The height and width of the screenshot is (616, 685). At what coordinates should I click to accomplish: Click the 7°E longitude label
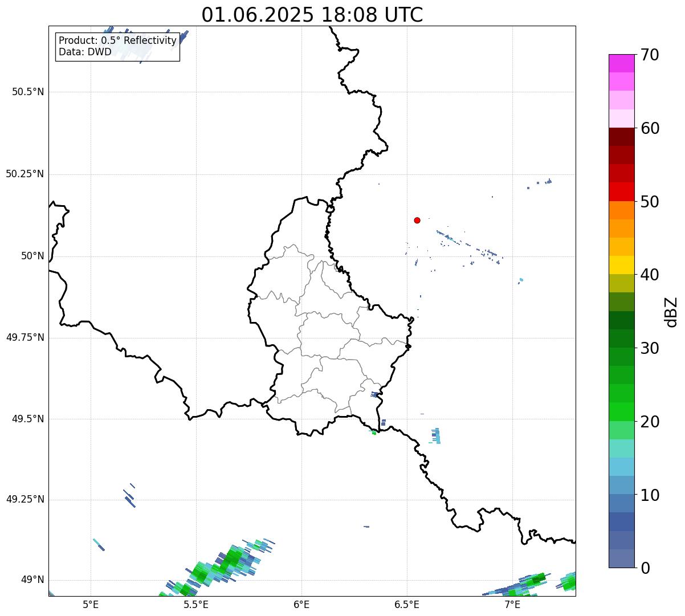(512, 605)
